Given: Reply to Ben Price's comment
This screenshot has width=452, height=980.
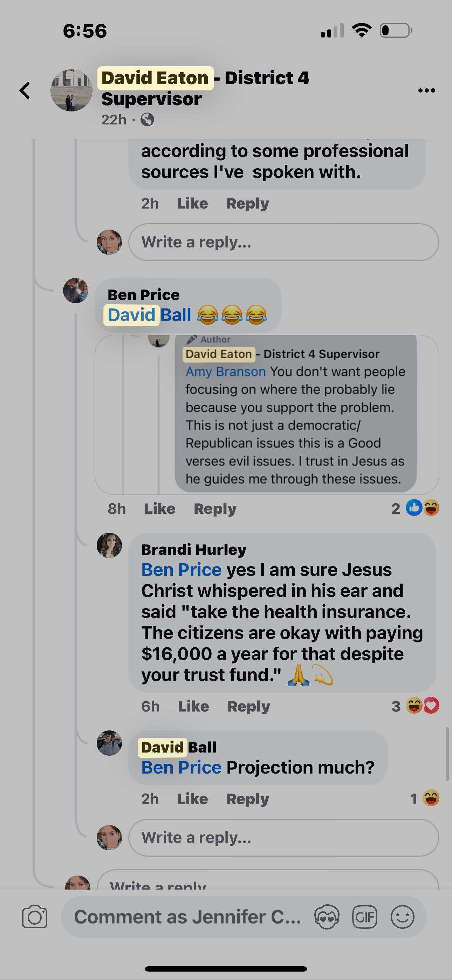Looking at the screenshot, I should point(215,509).
